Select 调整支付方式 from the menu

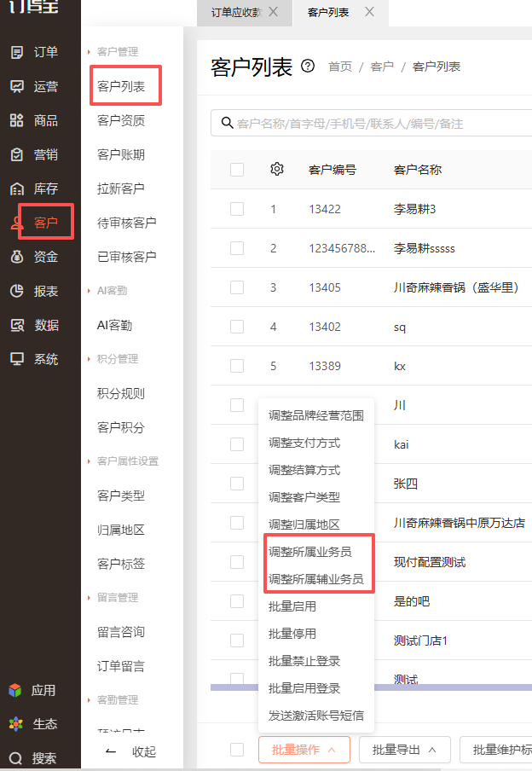pos(304,443)
